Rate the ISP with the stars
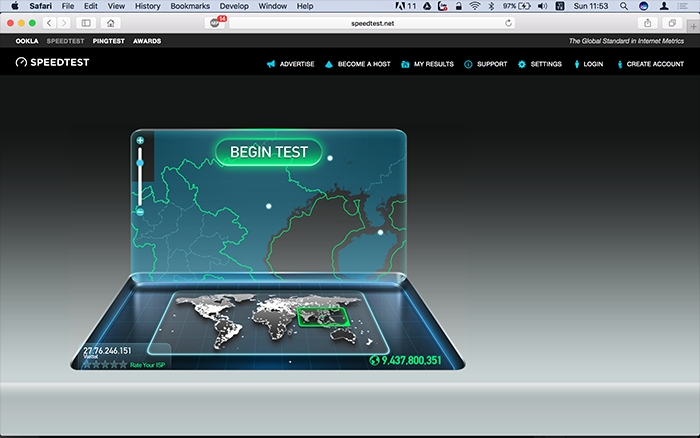This screenshot has height=438, width=700. [x=105, y=365]
